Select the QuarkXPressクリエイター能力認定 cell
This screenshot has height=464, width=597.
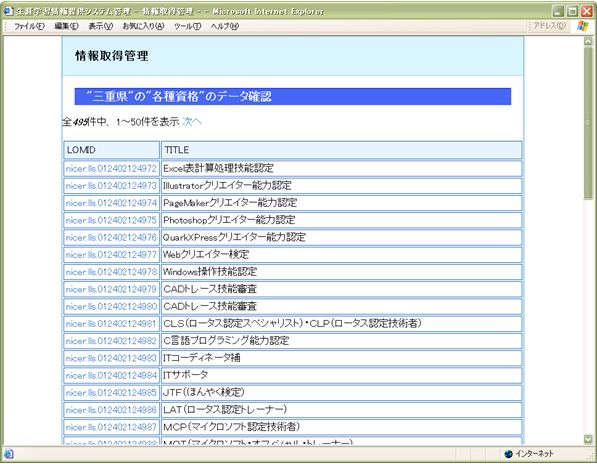[342, 238]
